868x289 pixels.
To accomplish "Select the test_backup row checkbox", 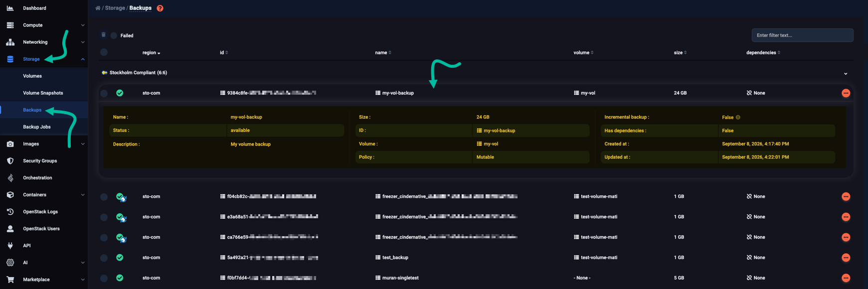I will 104,258.
